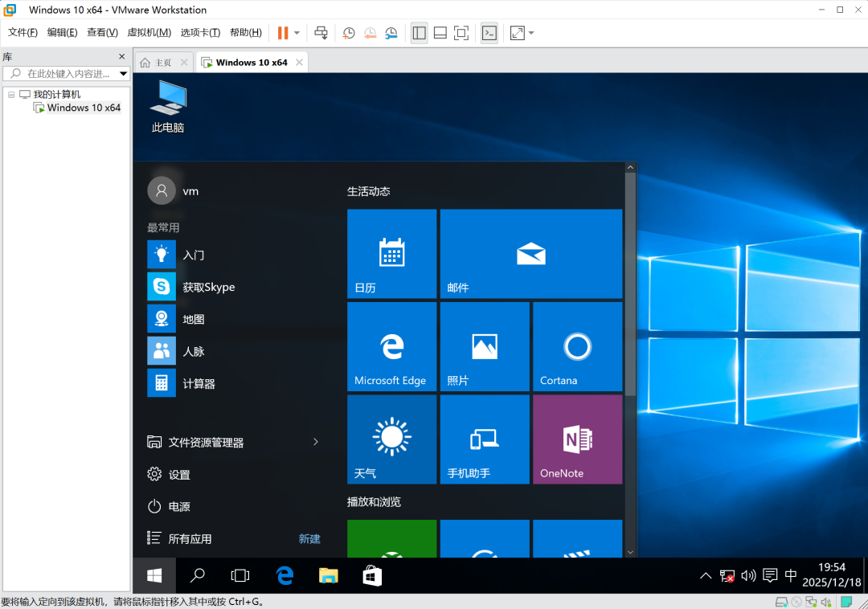
Task: Open the 天气 tile
Action: click(x=392, y=439)
